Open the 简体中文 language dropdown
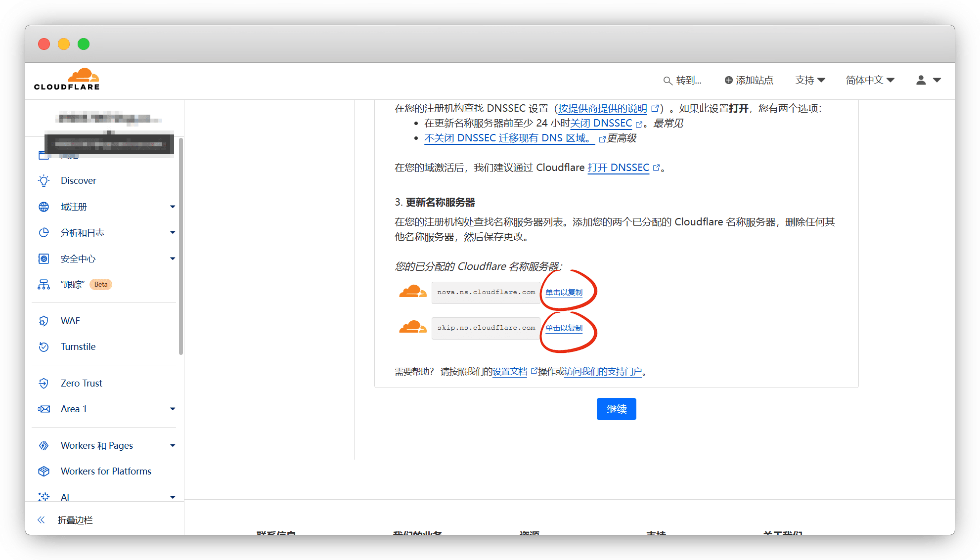The height and width of the screenshot is (560, 980). click(870, 80)
